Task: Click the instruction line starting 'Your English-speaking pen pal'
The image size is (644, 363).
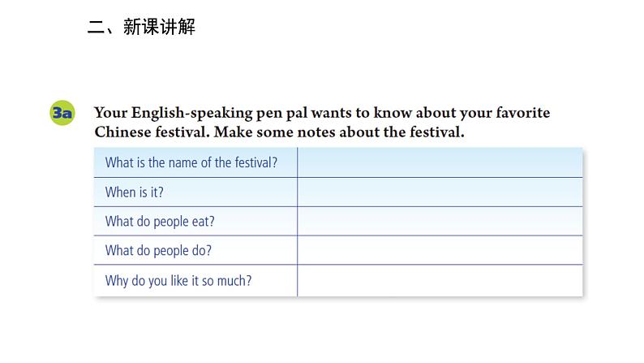Action: [322, 113]
